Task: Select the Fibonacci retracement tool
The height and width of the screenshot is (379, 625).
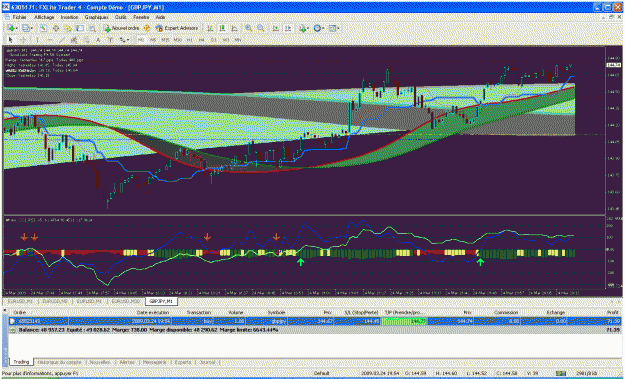Action: pos(86,39)
